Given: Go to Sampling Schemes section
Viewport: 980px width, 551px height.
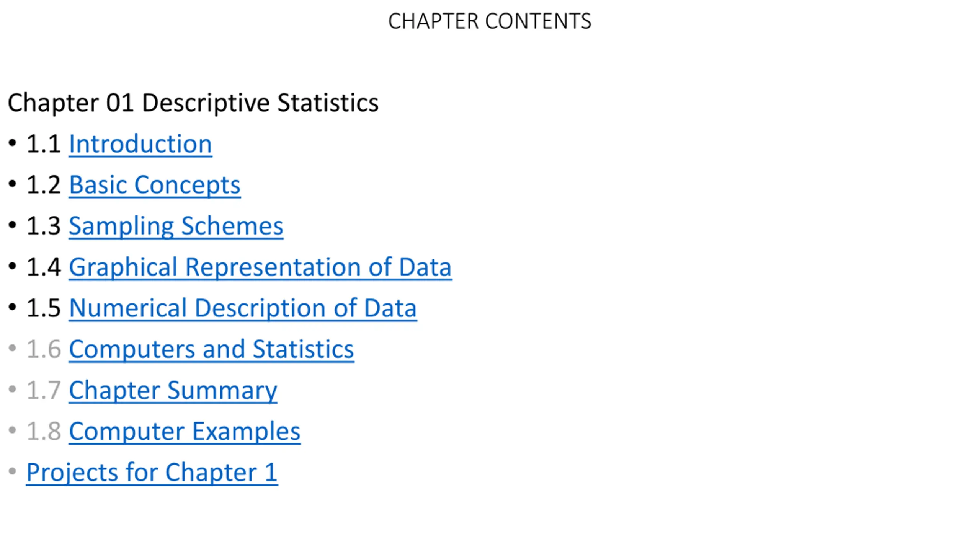Looking at the screenshot, I should [x=176, y=226].
